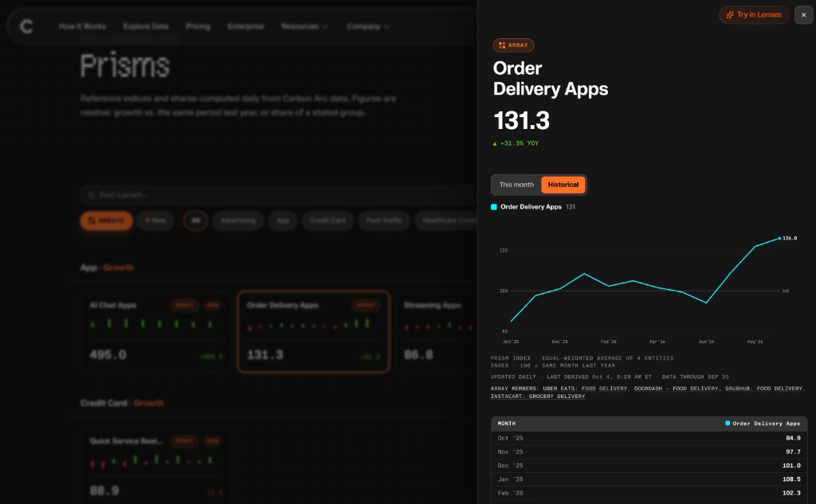
Task: Select the App category chip
Action: [283, 221]
